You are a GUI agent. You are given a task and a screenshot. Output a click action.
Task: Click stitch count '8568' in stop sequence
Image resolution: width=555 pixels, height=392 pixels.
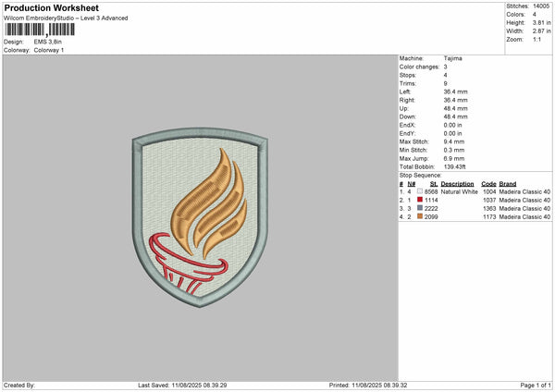click(431, 191)
